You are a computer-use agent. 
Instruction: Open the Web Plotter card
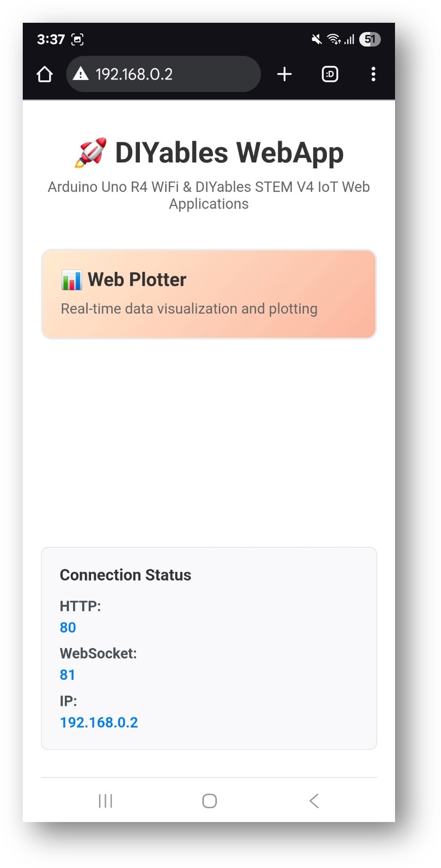(x=208, y=294)
